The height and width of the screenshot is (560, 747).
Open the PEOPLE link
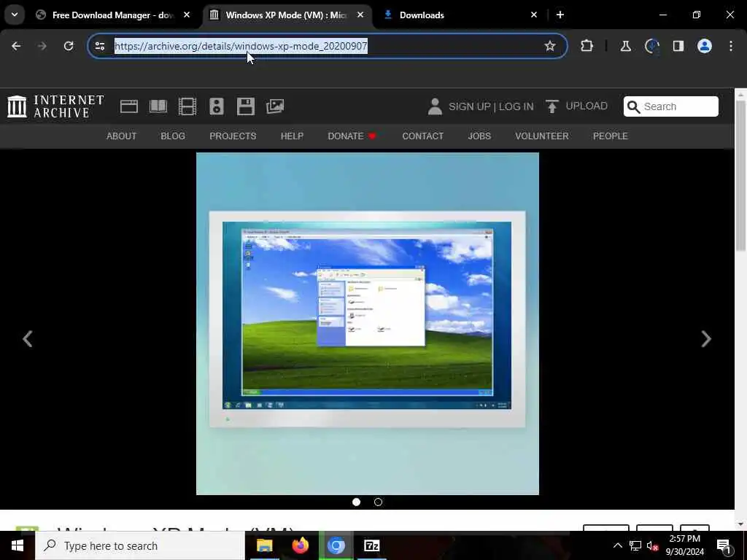coord(611,136)
